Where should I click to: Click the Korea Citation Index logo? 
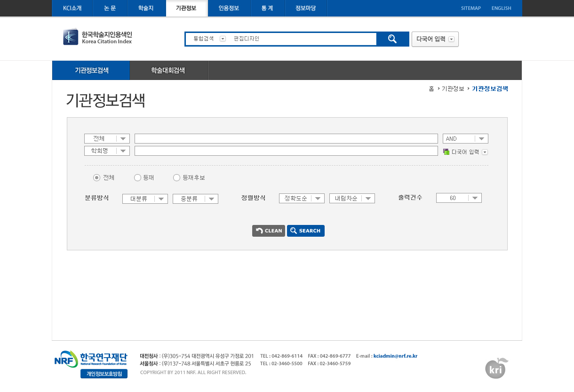[98, 37]
